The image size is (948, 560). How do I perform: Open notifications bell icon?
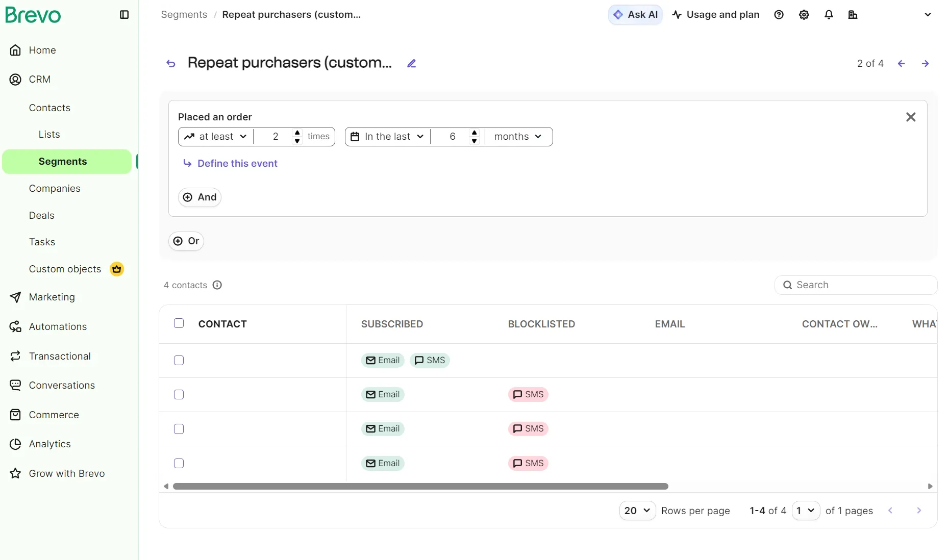(x=829, y=15)
